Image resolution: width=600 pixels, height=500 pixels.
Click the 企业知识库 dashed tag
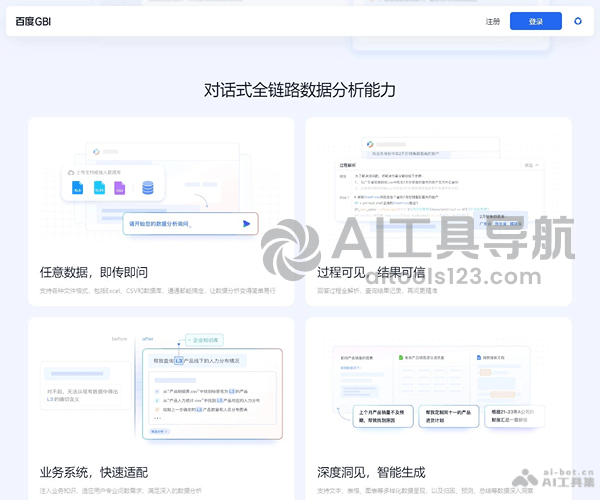204,340
